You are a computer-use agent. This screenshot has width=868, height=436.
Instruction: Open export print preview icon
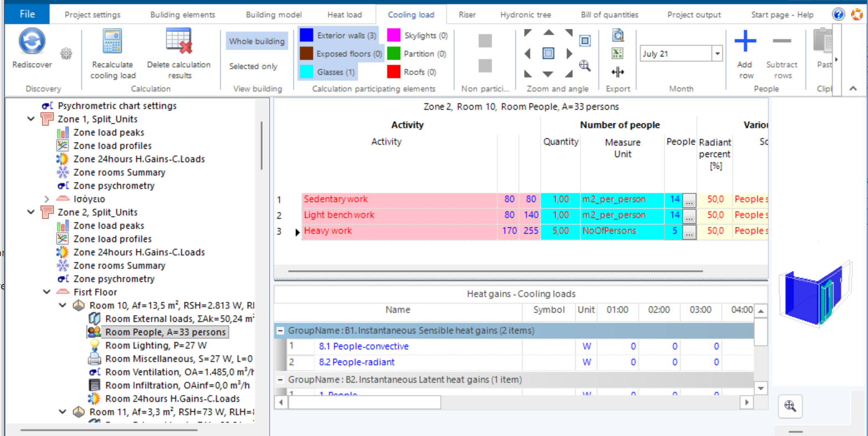click(x=618, y=37)
